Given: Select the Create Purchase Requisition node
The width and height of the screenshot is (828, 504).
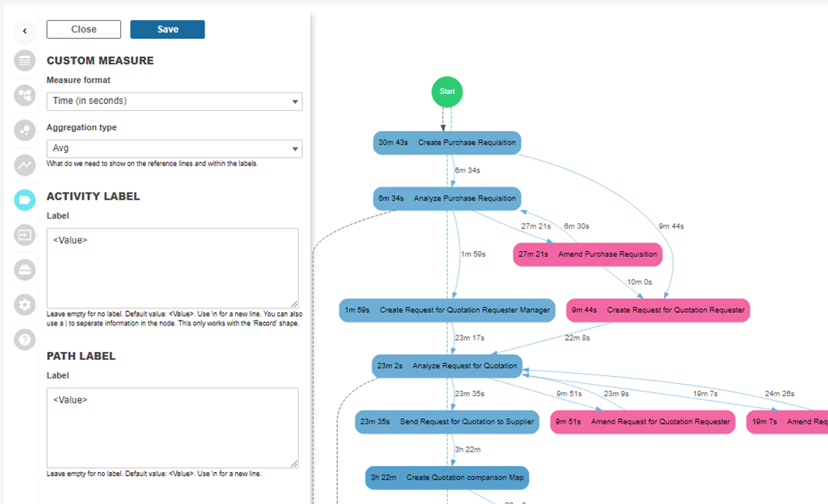Looking at the screenshot, I should tap(446, 143).
